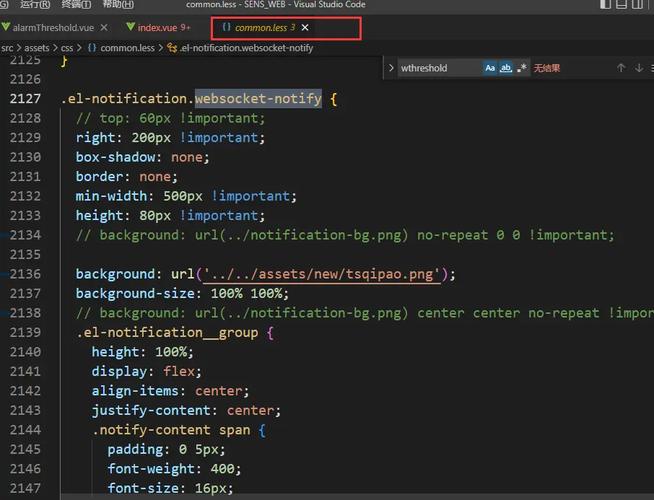Open the 终端(T) menu
The image size is (654, 500).
point(76,4)
